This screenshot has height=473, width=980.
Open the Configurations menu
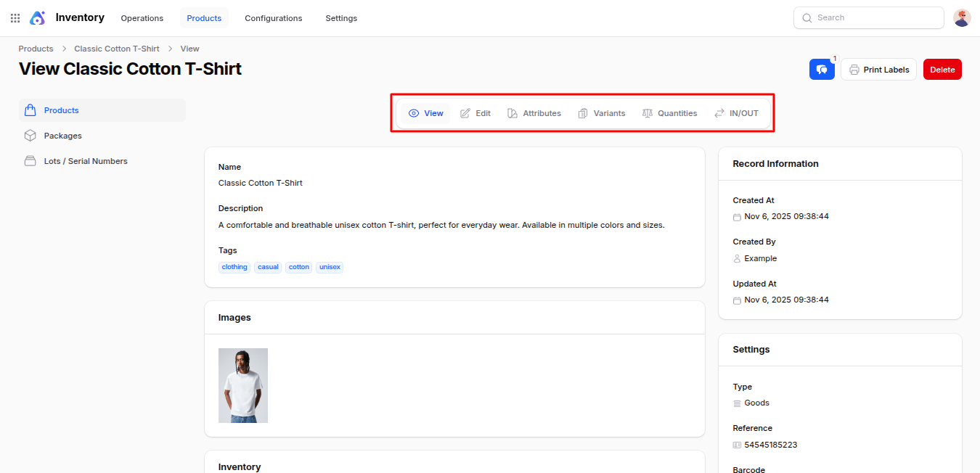(x=273, y=18)
